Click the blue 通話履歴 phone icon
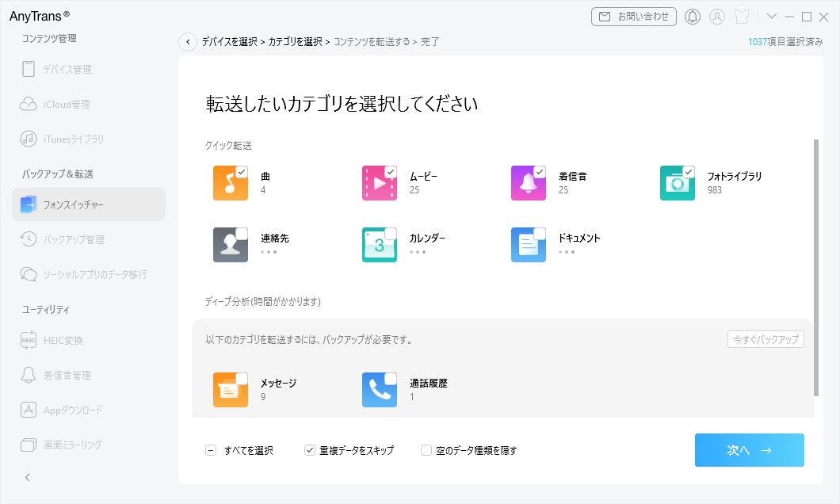 [x=379, y=390]
